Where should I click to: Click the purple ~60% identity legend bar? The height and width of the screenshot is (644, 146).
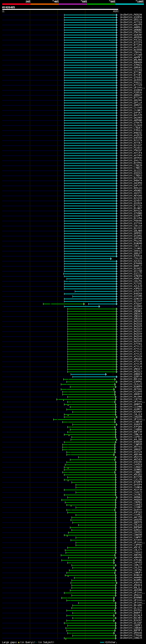(x=73, y=4)
